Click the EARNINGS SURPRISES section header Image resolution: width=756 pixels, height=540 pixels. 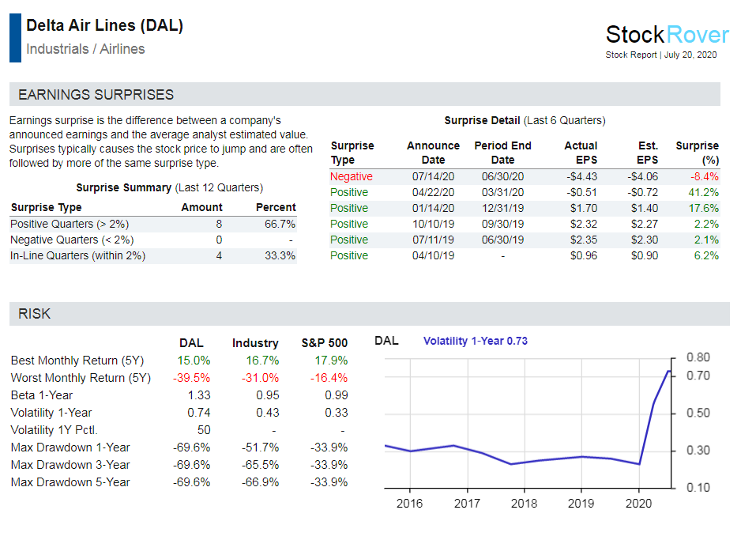click(96, 95)
